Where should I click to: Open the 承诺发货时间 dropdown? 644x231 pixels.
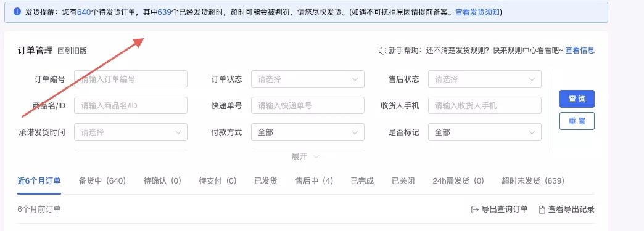(131, 132)
